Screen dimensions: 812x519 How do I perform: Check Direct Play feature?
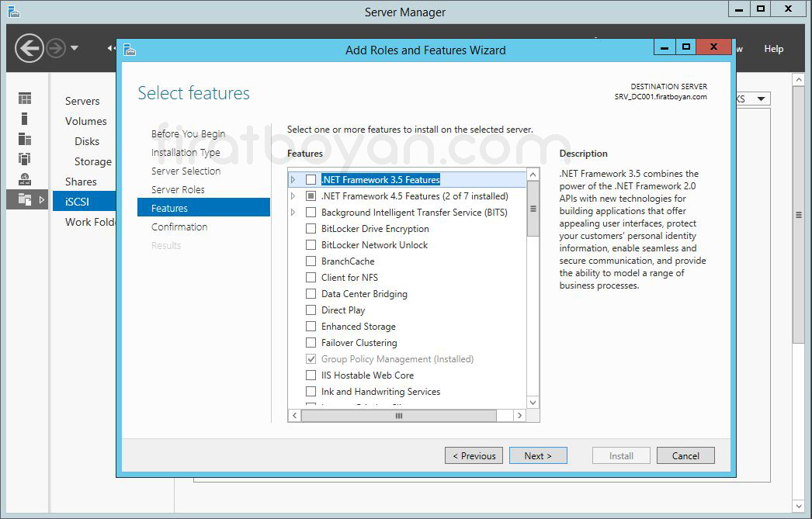click(311, 310)
